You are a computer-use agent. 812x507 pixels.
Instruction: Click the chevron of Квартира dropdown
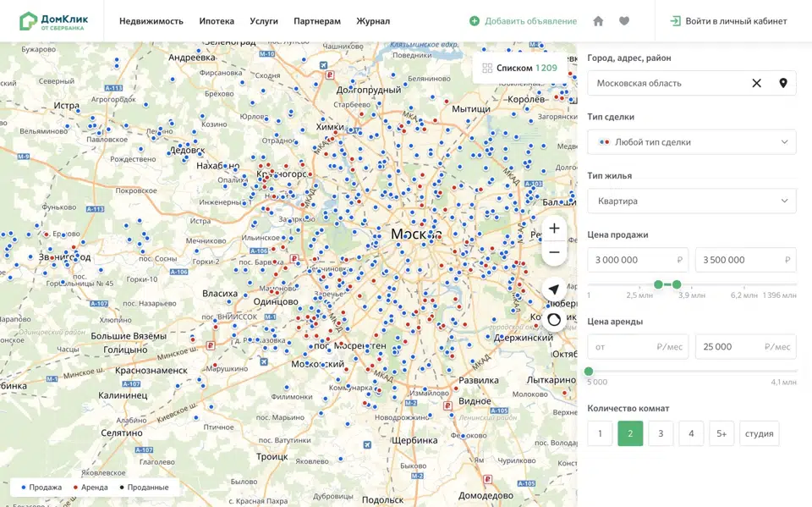784,201
